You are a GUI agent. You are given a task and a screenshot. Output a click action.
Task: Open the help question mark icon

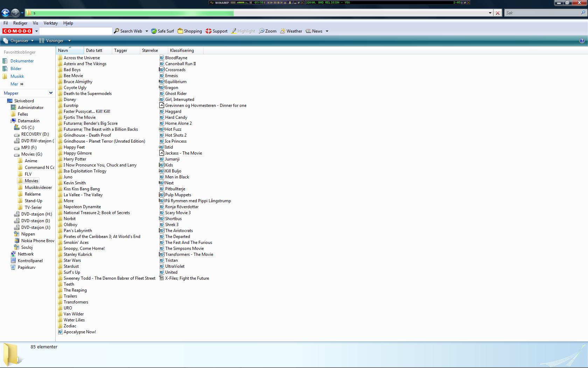[582, 41]
